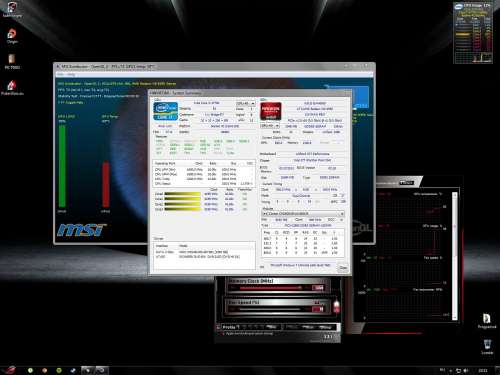The width and height of the screenshot is (500, 375).
Task: Open the document shortcut above the Recycle Bin
Action: tap(487, 321)
